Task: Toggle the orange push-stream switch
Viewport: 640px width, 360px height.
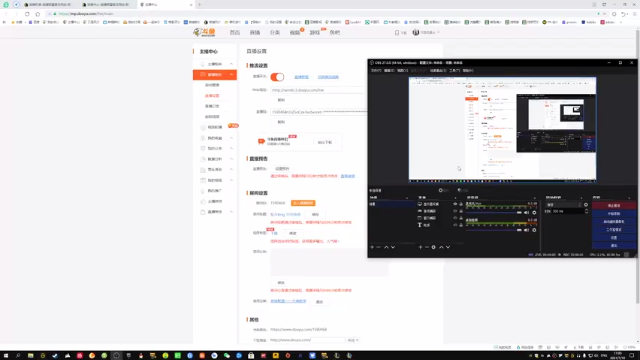Action: coord(277,77)
